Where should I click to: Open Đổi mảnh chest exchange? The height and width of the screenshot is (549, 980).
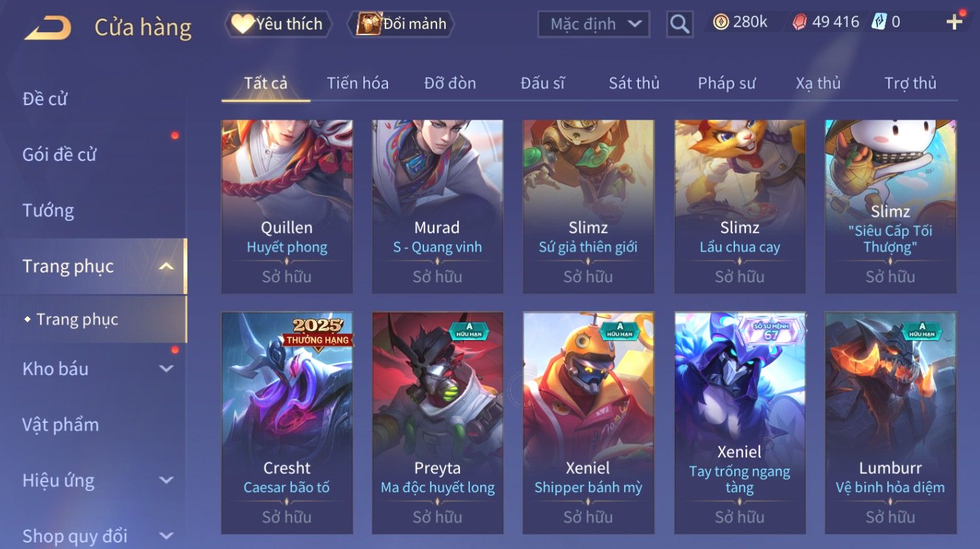(x=401, y=24)
